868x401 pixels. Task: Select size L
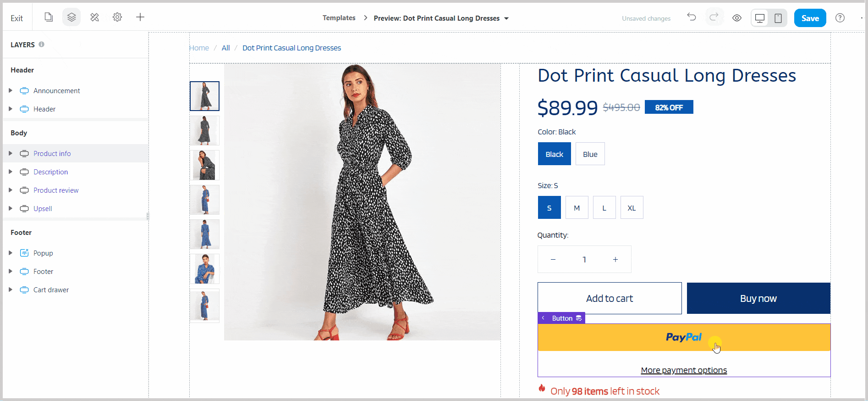click(x=604, y=208)
